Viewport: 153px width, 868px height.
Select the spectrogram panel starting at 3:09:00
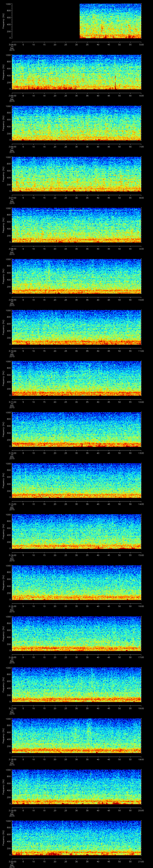pyautogui.click(x=77, y=276)
